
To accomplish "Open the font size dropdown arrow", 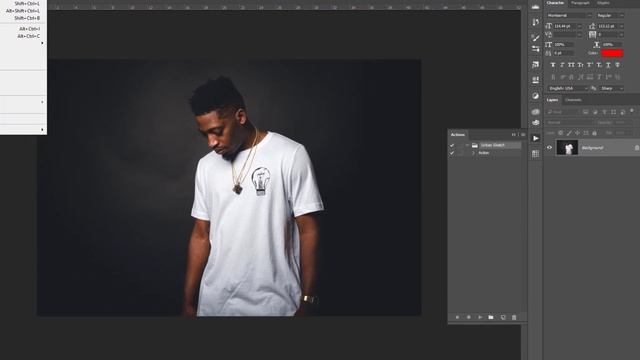I will tap(579, 26).
